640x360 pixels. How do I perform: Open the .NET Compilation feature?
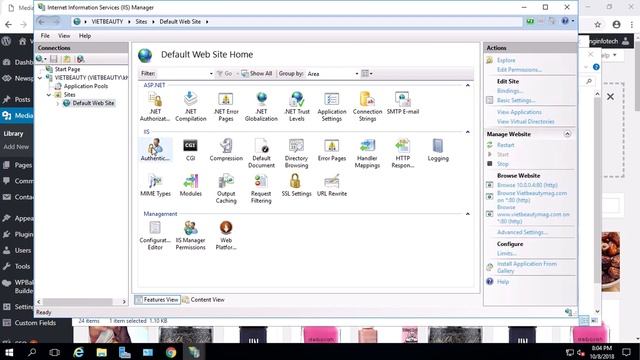pyautogui.click(x=191, y=107)
